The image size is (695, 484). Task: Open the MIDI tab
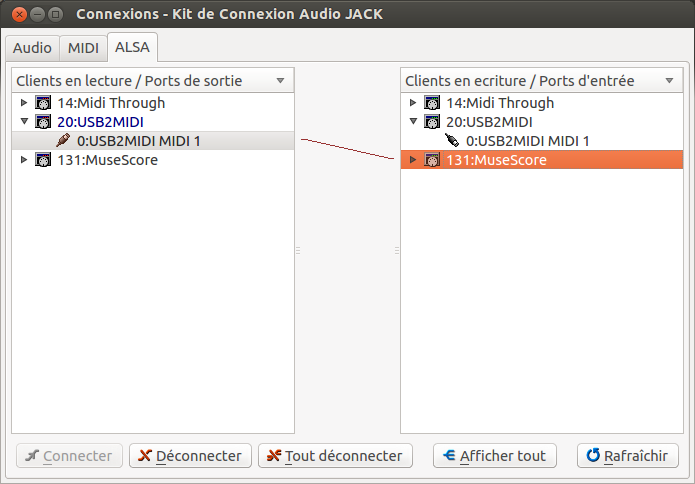(83, 48)
